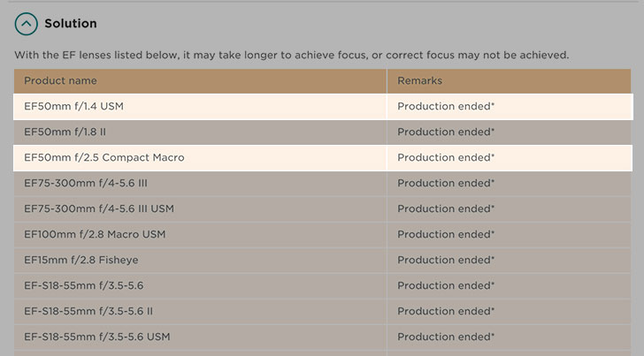Click Production ended remark for EF50mm f/1.4 USM
644x356 pixels.
click(x=446, y=106)
